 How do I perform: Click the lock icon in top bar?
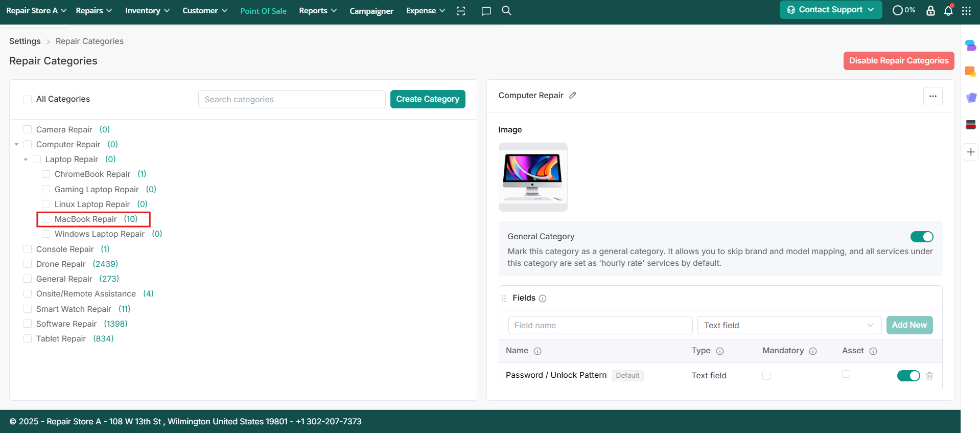click(930, 11)
